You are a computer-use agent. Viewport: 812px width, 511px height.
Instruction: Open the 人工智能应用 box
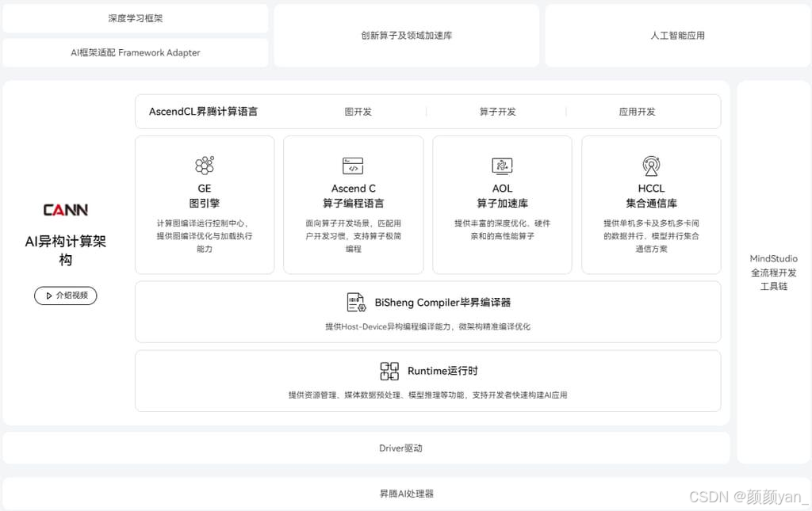coord(677,35)
